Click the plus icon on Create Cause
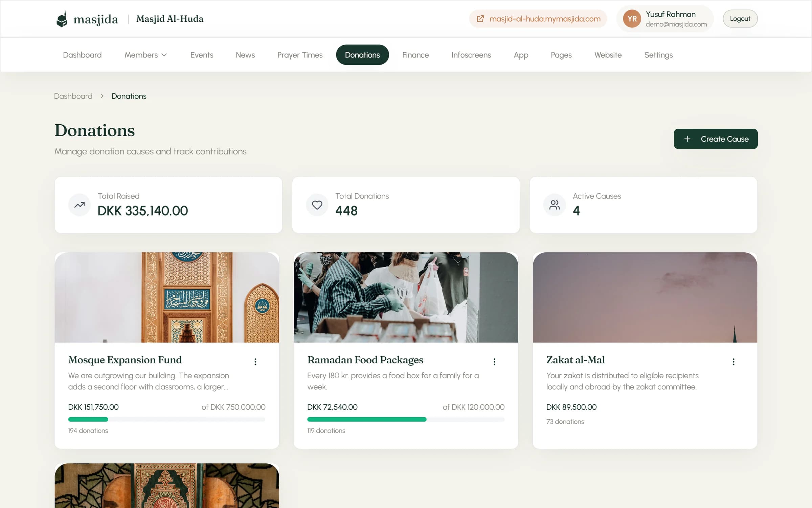Image resolution: width=812 pixels, height=508 pixels. tap(687, 139)
